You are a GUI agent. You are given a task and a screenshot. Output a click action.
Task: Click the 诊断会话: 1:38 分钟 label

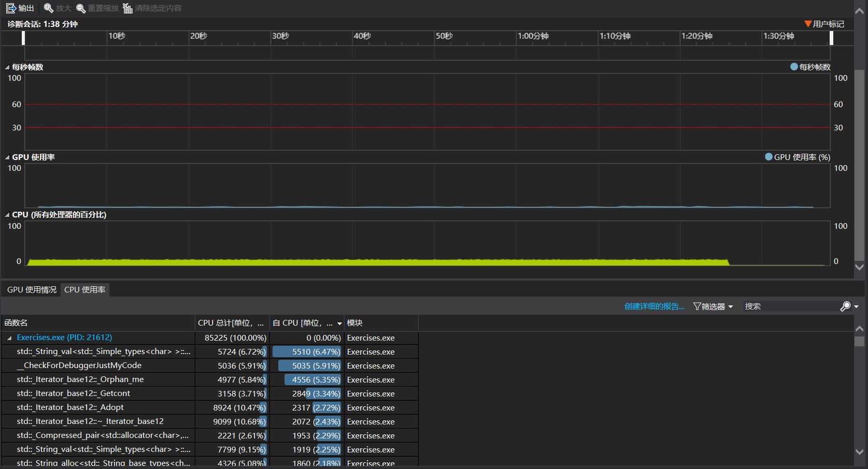tap(42, 24)
